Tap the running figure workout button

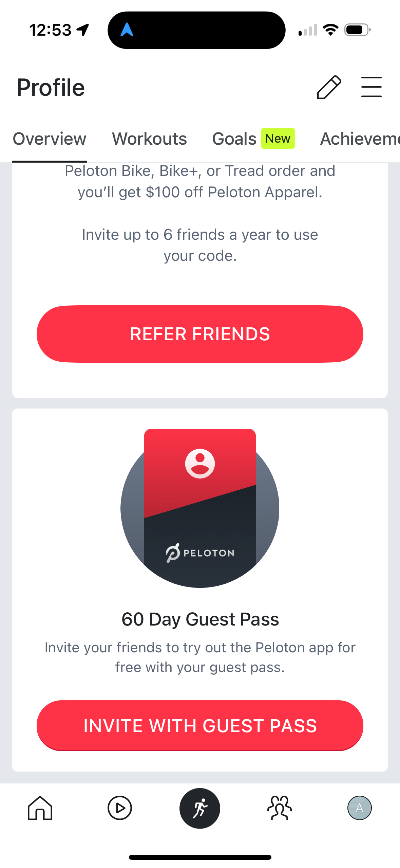200,808
